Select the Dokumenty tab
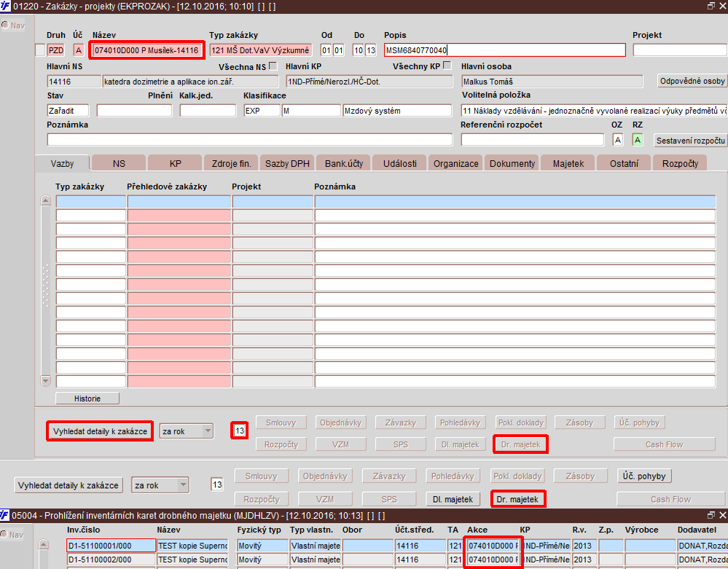The height and width of the screenshot is (569, 728). (x=512, y=163)
